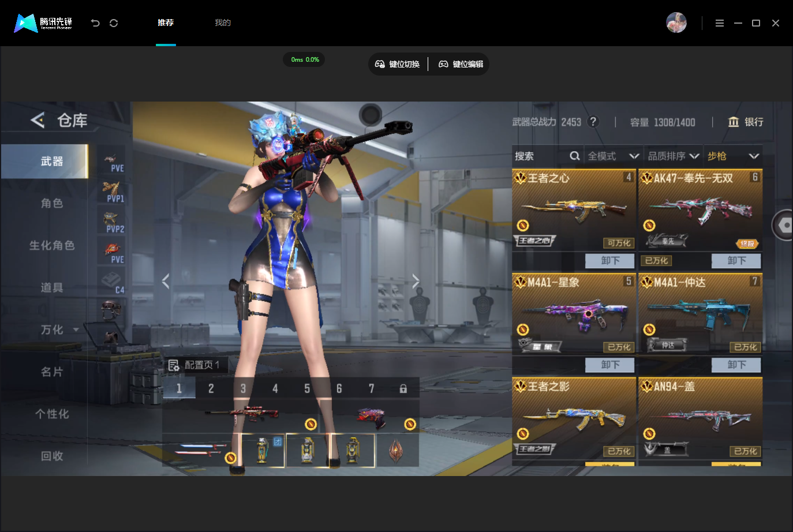The image size is (793, 532).
Task: Open the 生化角色 sidebar category
Action: [x=52, y=245]
